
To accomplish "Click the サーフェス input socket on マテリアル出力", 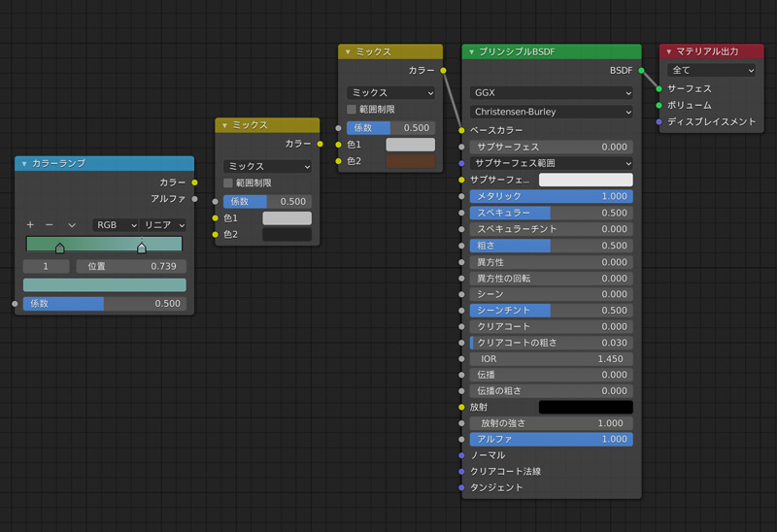I will tap(659, 88).
